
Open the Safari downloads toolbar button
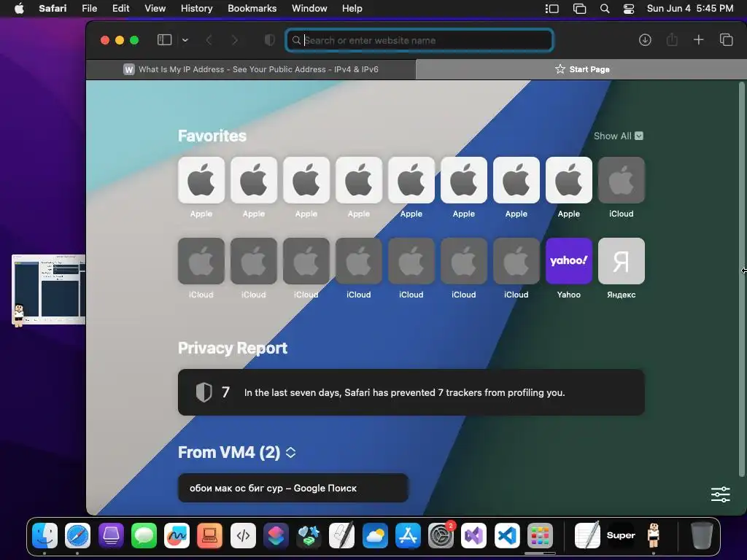(x=645, y=40)
